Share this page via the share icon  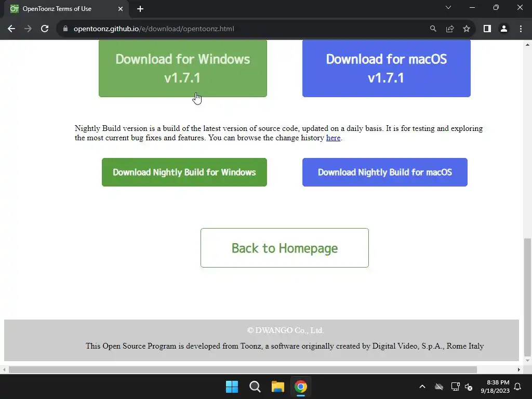(450, 29)
